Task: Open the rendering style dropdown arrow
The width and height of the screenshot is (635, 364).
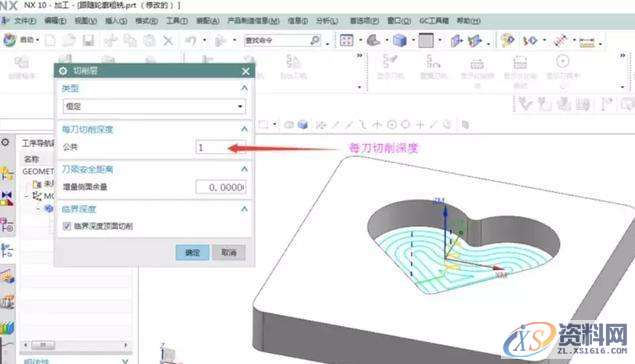Action: 413,40
